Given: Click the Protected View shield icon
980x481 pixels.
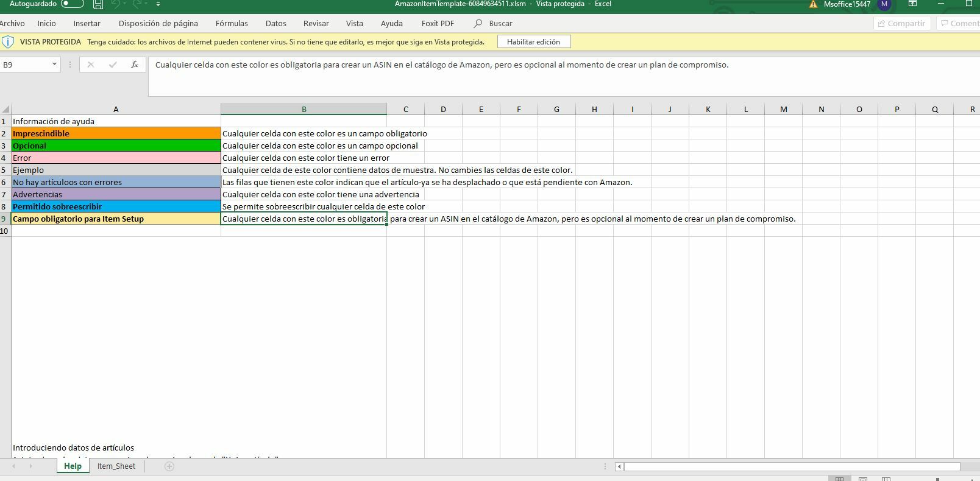Looking at the screenshot, I should pyautogui.click(x=8, y=42).
